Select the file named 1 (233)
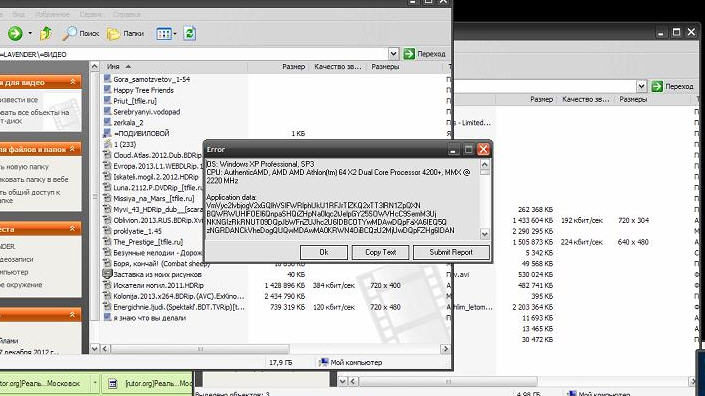The height and width of the screenshot is (396, 705). tap(120, 144)
